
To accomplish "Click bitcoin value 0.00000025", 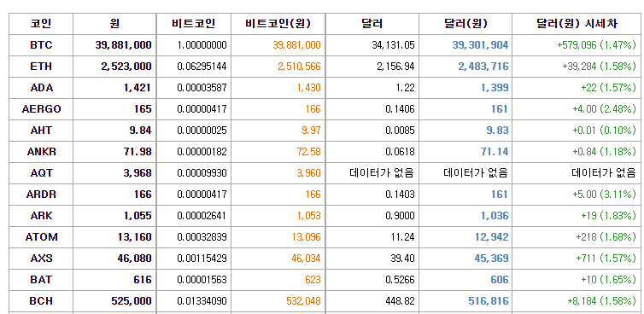I will point(202,131).
